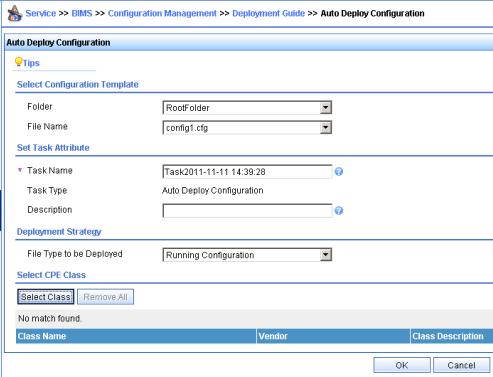Focus the empty Description input field

(x=247, y=211)
